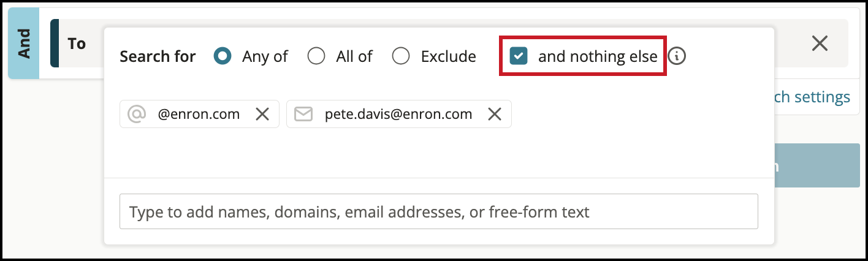Click the All of label text

coord(354,57)
